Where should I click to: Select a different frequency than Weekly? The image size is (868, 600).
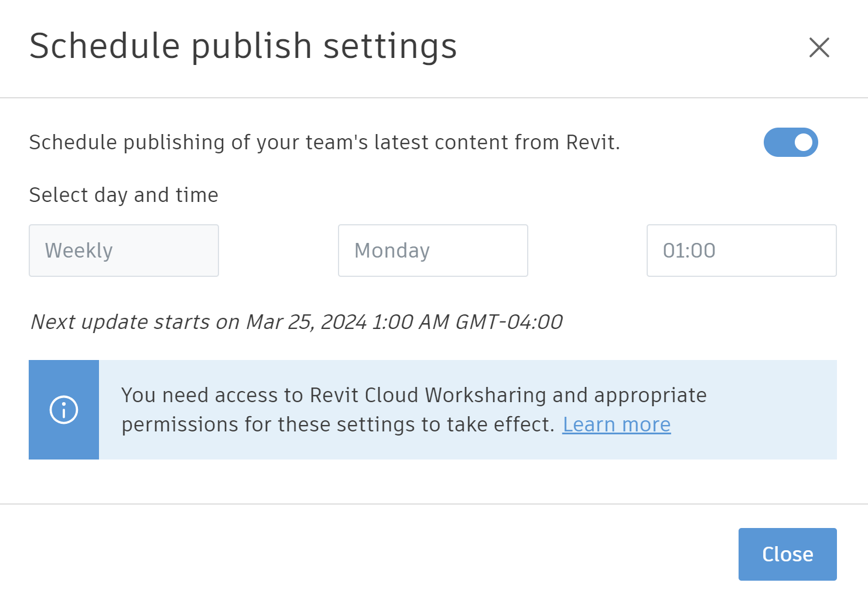coord(124,251)
